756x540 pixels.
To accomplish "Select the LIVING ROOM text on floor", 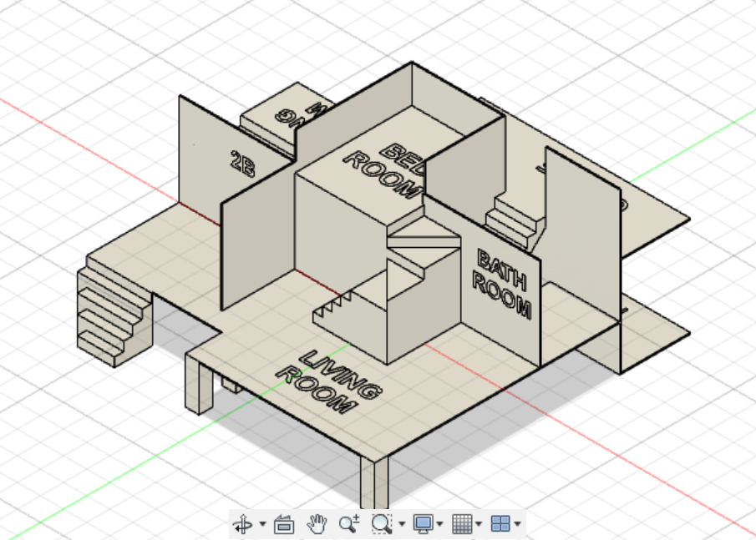I will (x=330, y=382).
